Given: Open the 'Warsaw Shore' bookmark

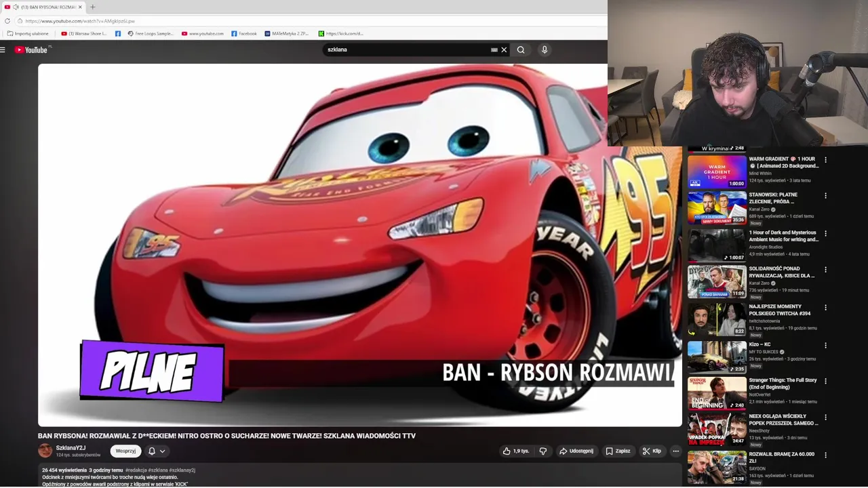Looking at the screenshot, I should 84,33.
